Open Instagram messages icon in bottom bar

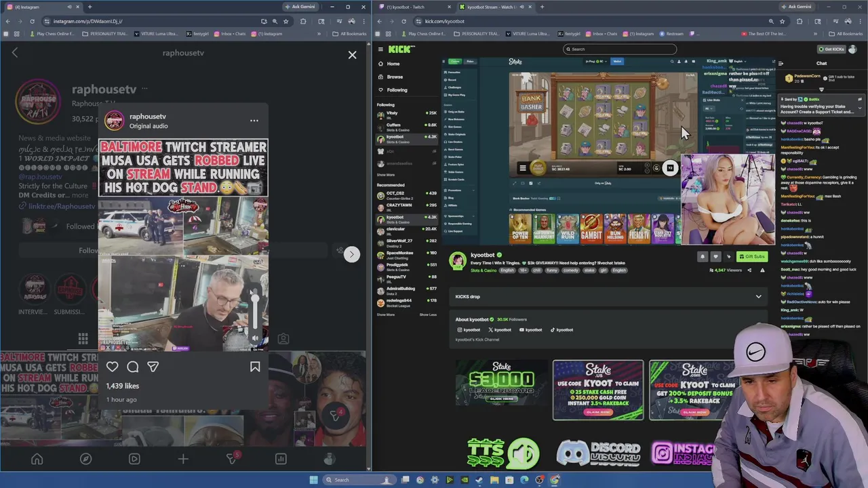coord(232,459)
